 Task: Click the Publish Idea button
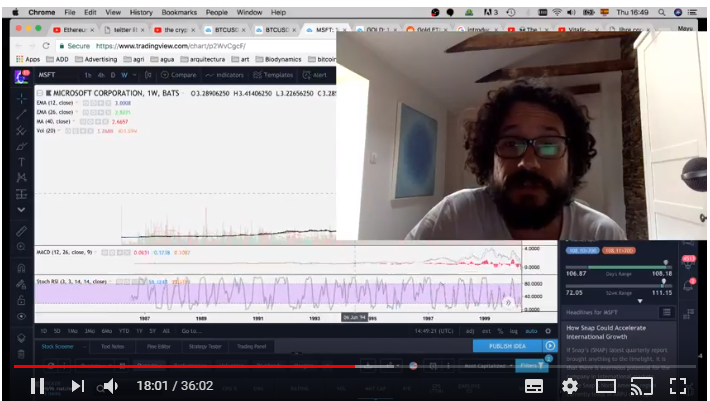pyautogui.click(x=507, y=346)
